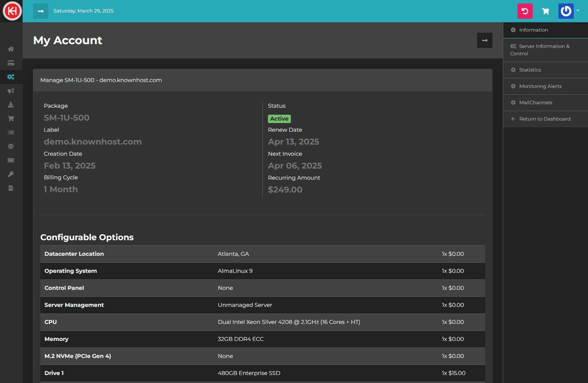Expand the user account dropdown arrow
The height and width of the screenshot is (383, 588).
pos(578,11)
